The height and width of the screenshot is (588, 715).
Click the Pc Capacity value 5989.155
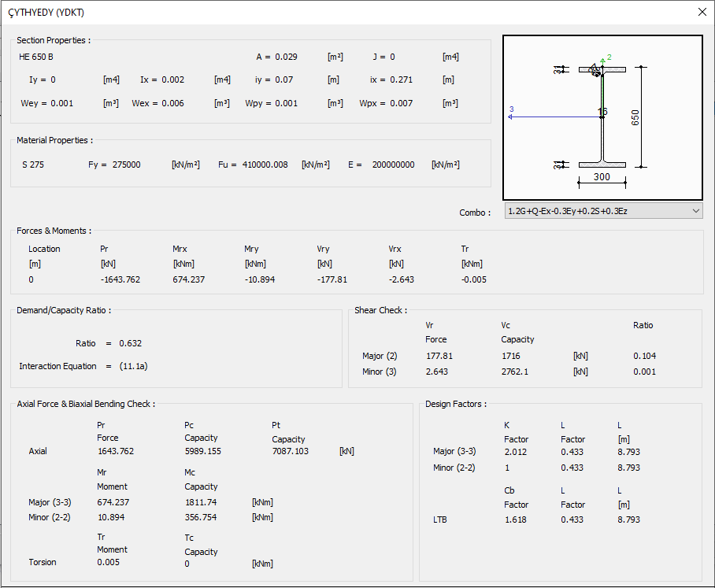tap(203, 451)
